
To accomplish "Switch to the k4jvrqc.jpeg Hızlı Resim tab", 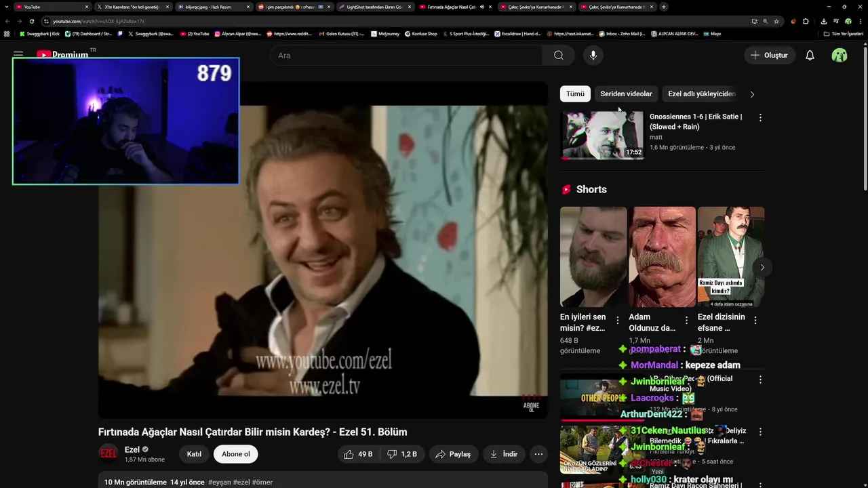I will tap(214, 7).
